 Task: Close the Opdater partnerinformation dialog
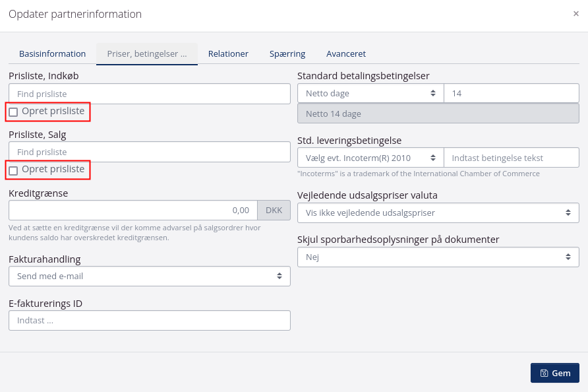[576, 14]
